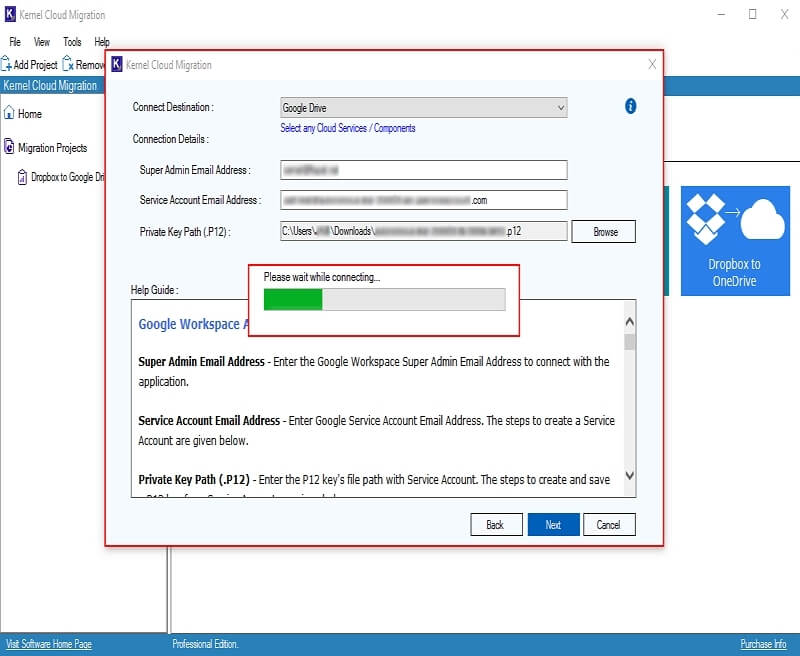Click the Cancel button
This screenshot has width=800, height=656.
coord(609,524)
